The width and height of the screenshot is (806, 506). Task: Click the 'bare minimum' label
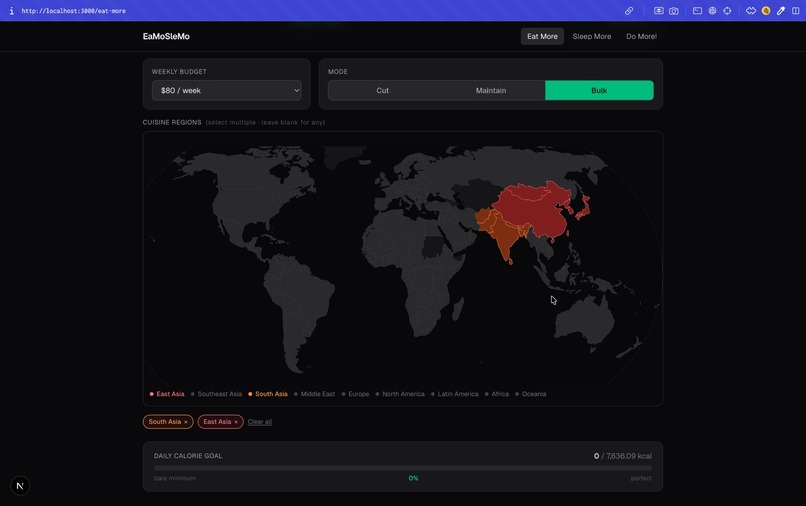coord(175,478)
